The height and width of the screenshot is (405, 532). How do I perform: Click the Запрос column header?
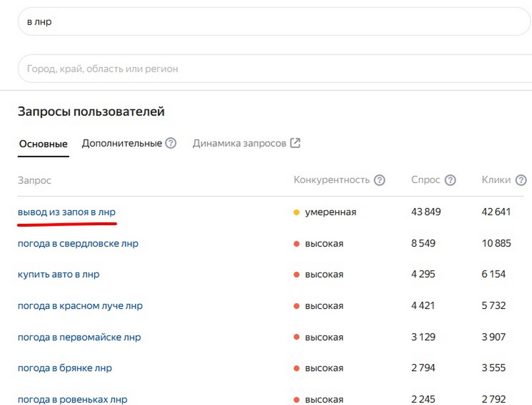tap(34, 181)
